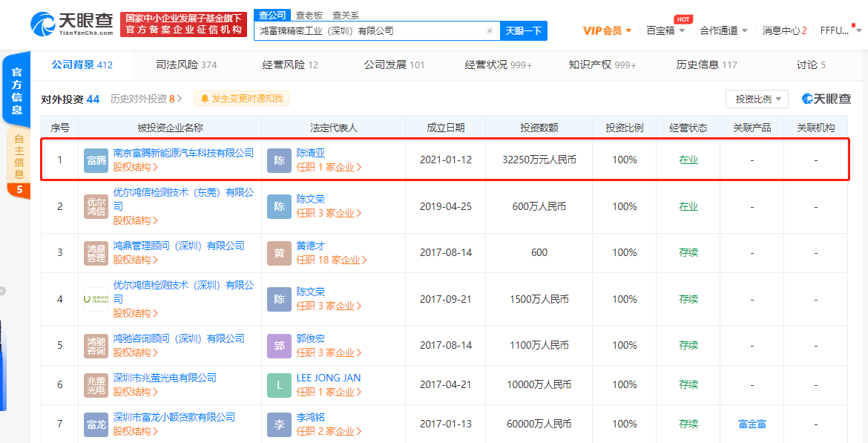Viewport: 868px width, 443px height.
Task: Switch to the 司法风险 tab
Action: coord(186,65)
